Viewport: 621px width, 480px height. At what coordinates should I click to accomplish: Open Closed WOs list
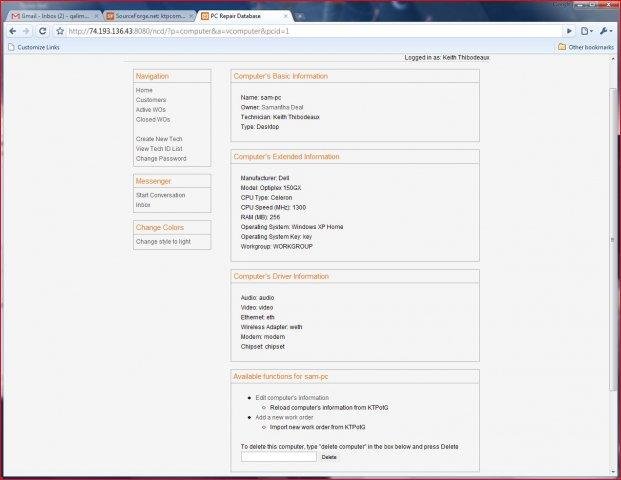point(153,119)
